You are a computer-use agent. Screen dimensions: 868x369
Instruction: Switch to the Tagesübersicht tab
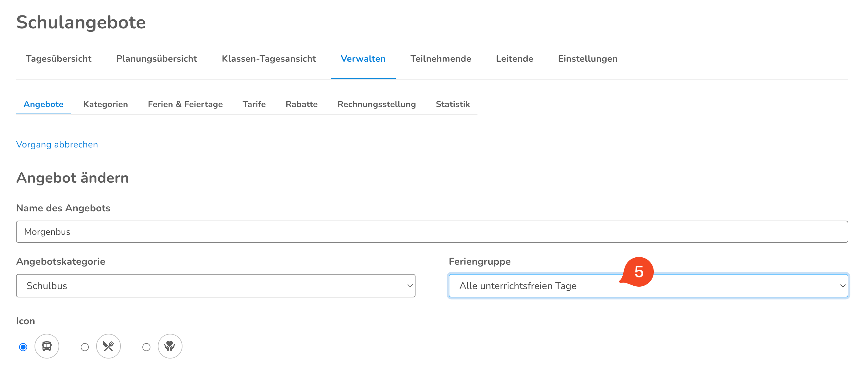click(59, 59)
